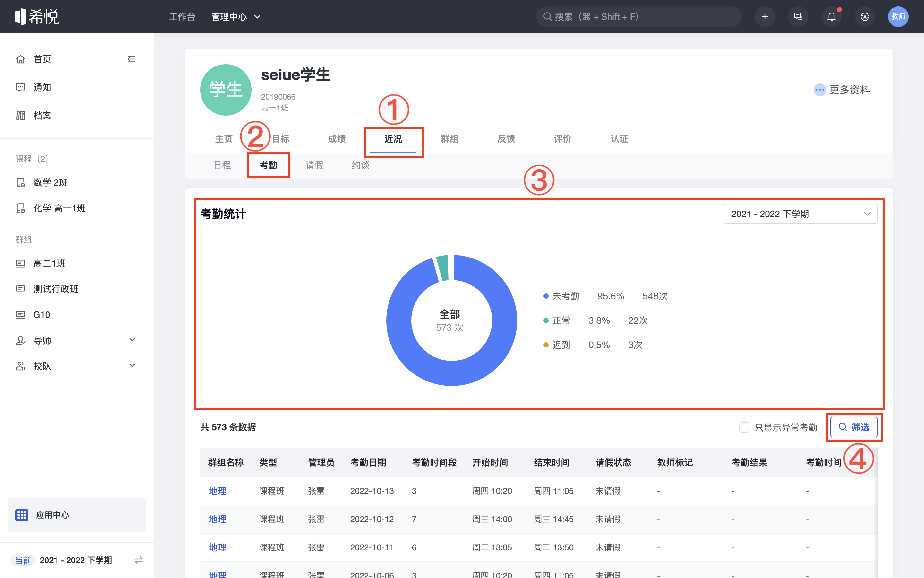
Task: Click the blue 未考勤 legend dot
Action: point(546,296)
